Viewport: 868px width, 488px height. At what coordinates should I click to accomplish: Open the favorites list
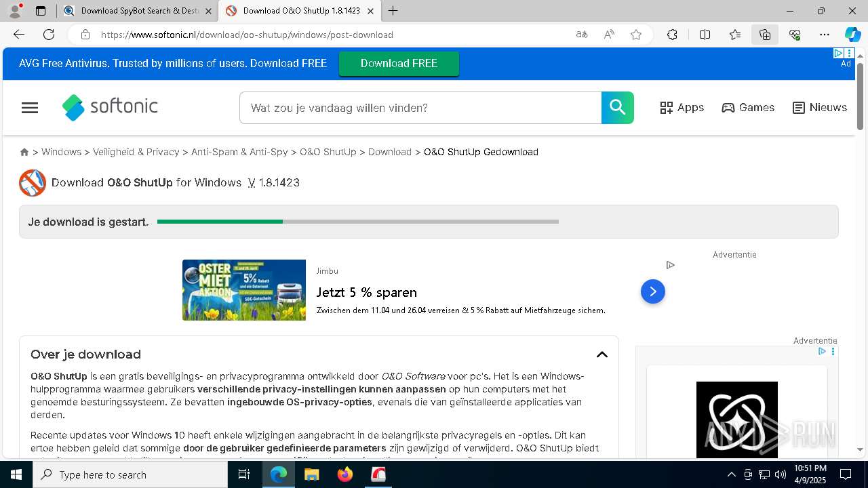coord(735,35)
